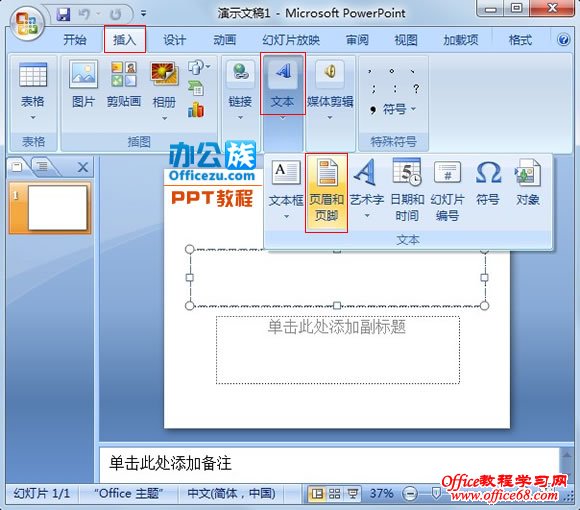Expand the 文本框 dropdown arrow
This screenshot has height=510, width=580.
click(x=286, y=216)
